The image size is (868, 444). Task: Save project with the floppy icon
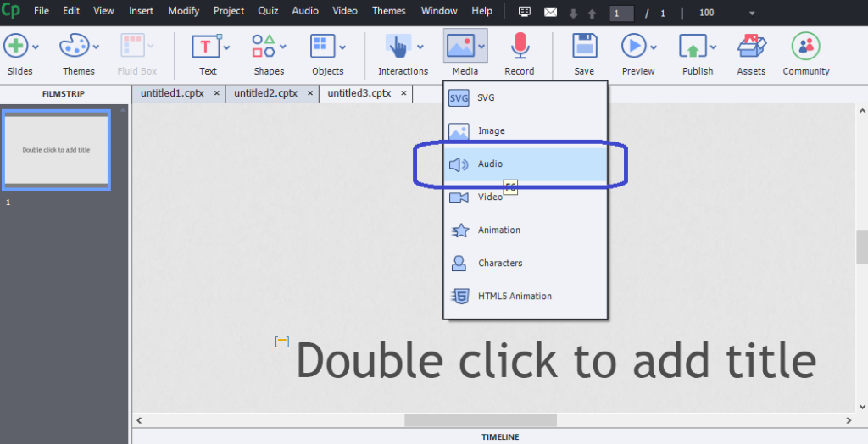tap(585, 46)
